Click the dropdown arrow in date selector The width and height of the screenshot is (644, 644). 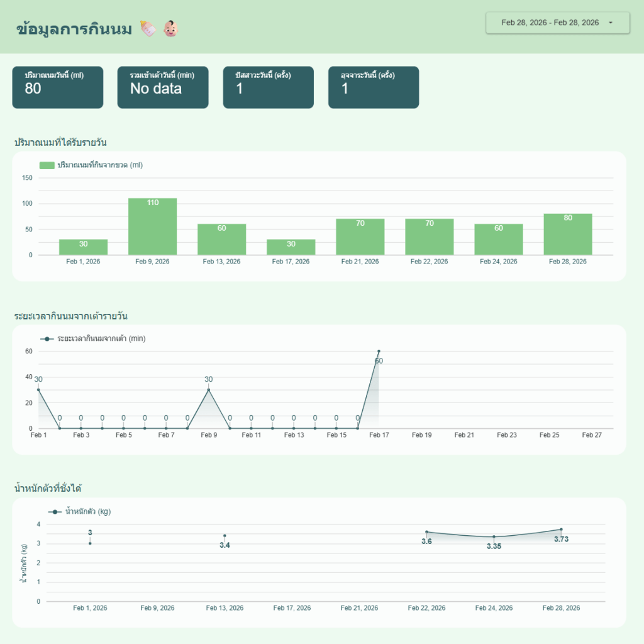pos(611,23)
